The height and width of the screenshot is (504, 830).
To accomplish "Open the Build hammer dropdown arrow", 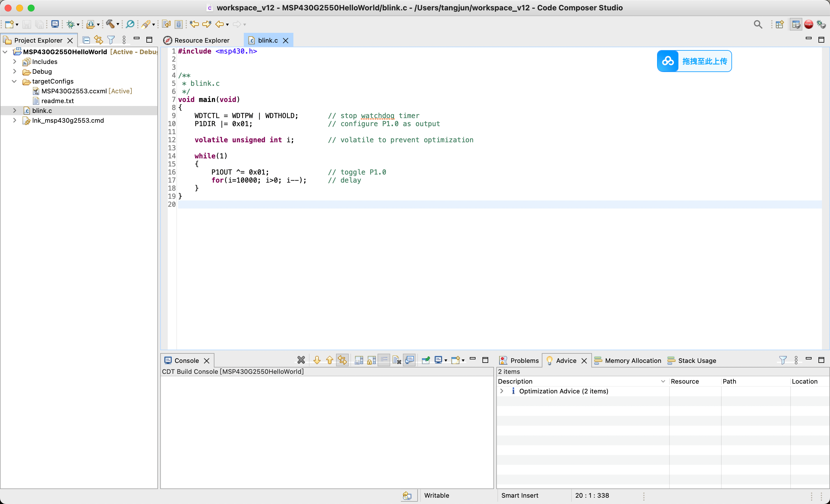I will [118, 24].
